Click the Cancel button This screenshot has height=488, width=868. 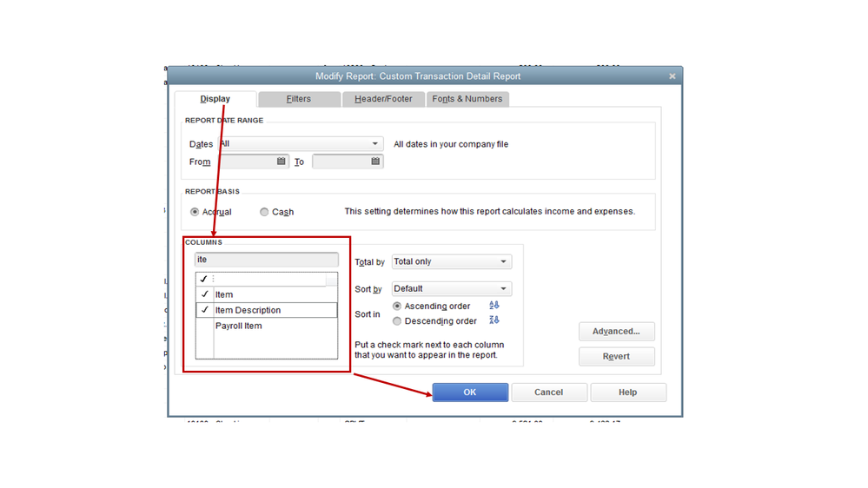click(548, 392)
